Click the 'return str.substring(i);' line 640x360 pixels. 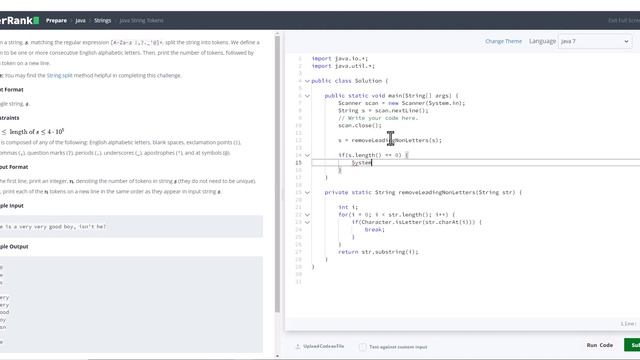pos(378,252)
